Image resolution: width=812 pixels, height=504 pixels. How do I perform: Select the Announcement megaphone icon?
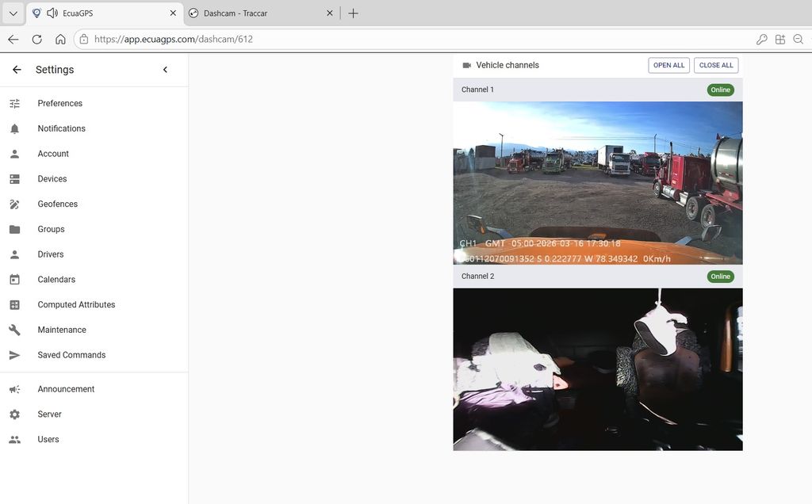pyautogui.click(x=15, y=388)
